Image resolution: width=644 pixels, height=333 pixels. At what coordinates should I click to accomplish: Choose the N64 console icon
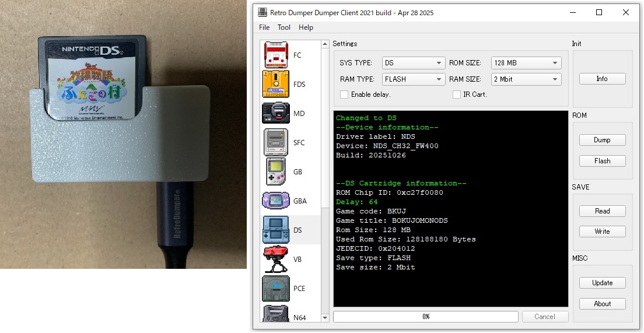275,314
